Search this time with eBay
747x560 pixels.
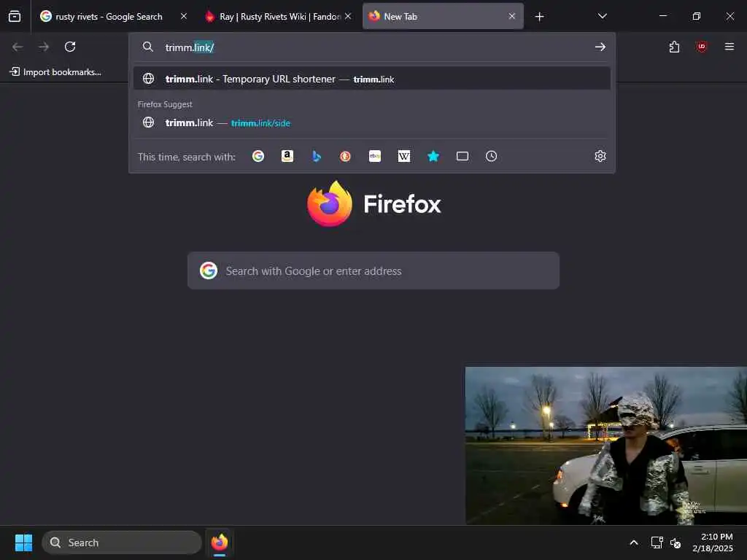[375, 156]
